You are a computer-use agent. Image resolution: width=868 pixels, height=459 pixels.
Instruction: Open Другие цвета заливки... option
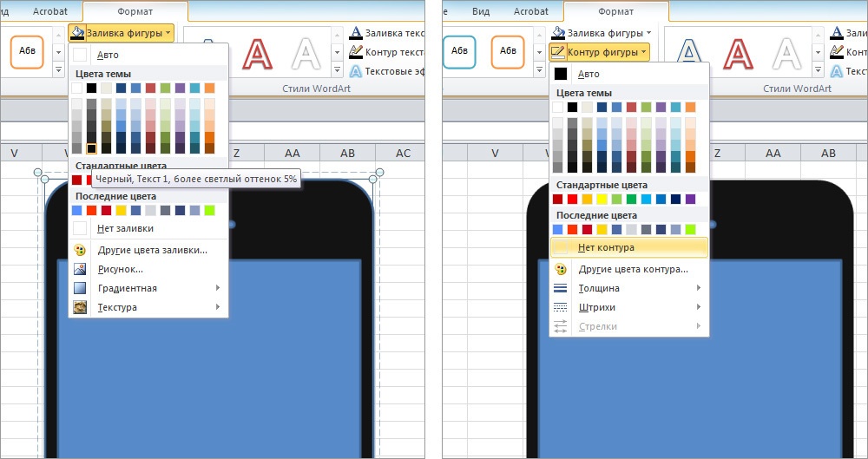tap(148, 250)
